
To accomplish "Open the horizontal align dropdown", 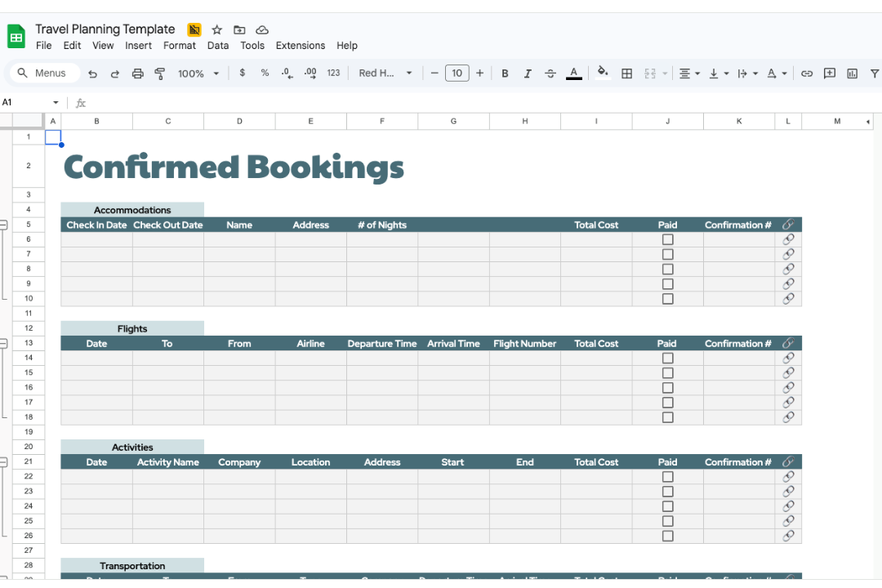I will coord(688,73).
